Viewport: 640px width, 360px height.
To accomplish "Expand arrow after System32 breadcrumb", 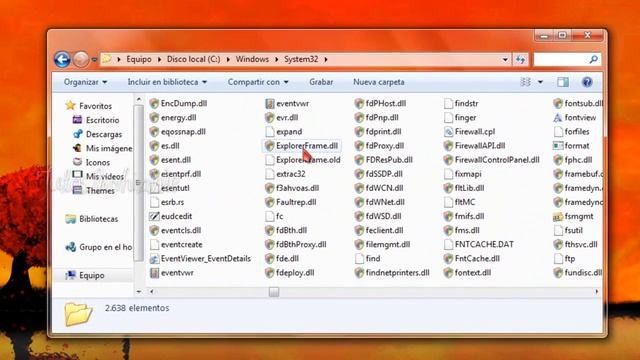I will pyautogui.click(x=326, y=60).
